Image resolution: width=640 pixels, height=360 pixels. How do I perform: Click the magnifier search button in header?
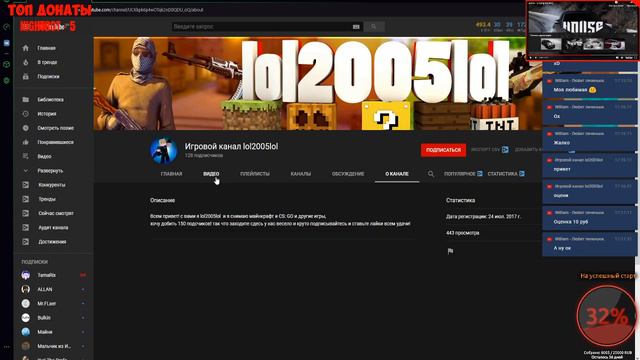[373, 27]
